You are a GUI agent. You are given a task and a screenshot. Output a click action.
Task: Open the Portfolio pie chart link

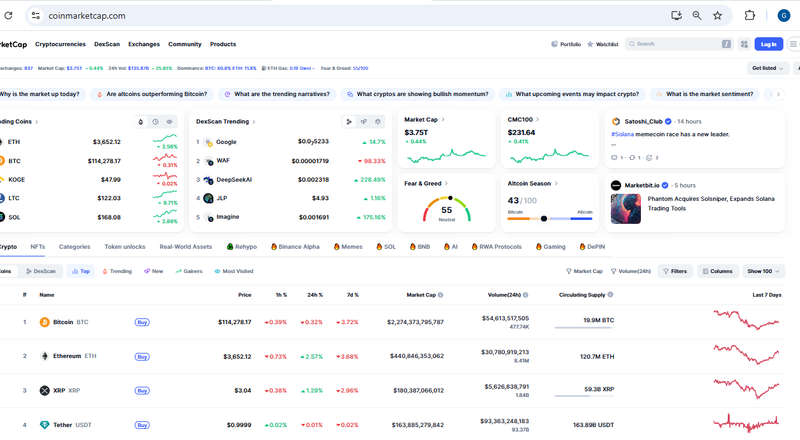pyautogui.click(x=566, y=44)
